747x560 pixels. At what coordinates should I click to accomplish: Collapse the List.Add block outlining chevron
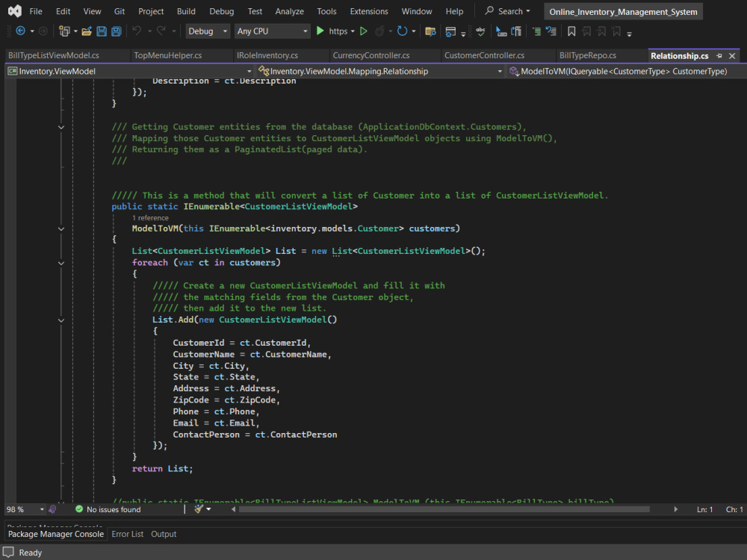coord(61,320)
